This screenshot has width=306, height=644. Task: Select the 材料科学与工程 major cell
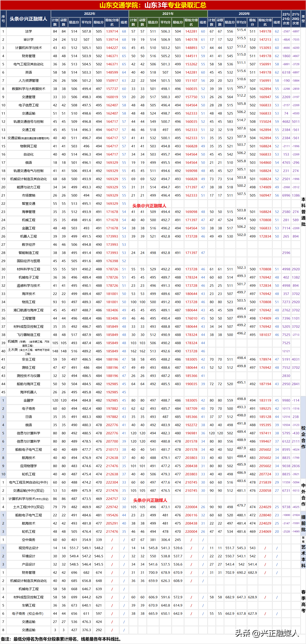[x=29, y=269]
